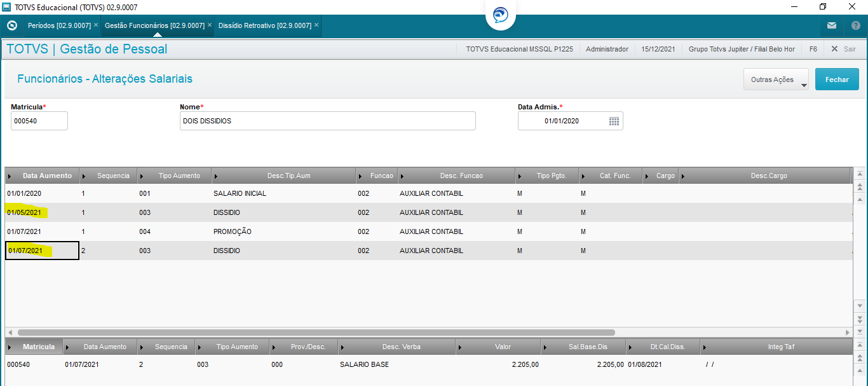Viewport: 868px width, 386px height.
Task: Click Grupo Totvs Jupiter / Filial label
Action: tap(742, 49)
